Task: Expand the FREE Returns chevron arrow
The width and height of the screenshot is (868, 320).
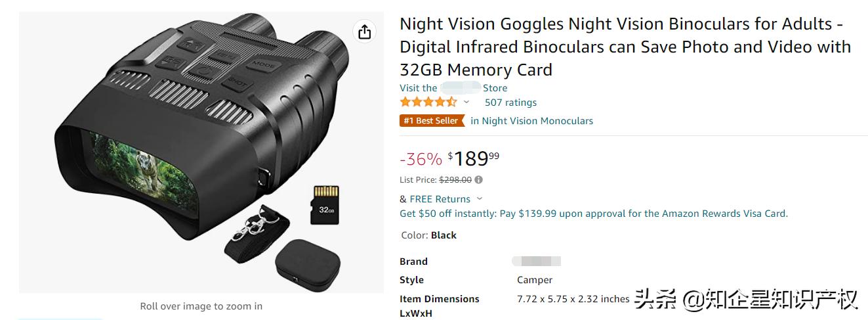Action: 480,198
